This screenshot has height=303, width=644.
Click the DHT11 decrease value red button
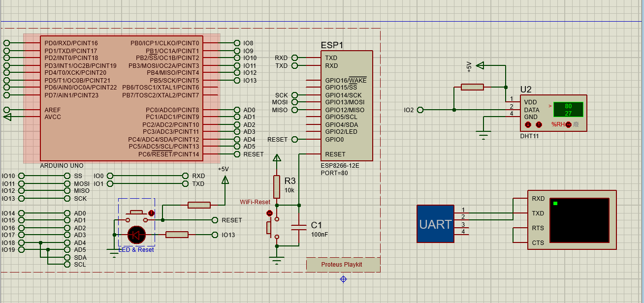pos(528,124)
